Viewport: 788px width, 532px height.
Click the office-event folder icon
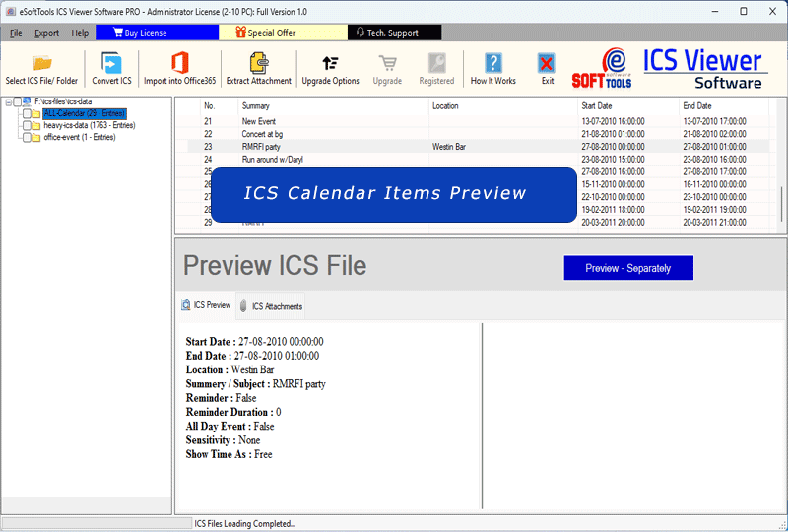pos(36,138)
